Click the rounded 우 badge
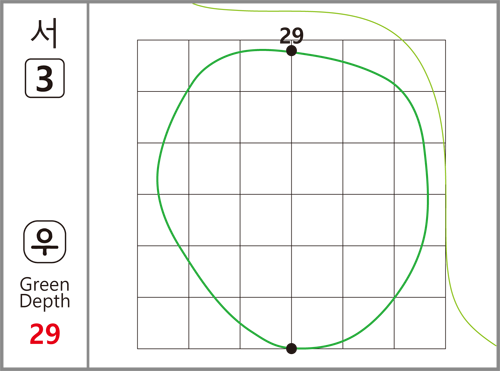The image size is (500, 371). tap(45, 242)
